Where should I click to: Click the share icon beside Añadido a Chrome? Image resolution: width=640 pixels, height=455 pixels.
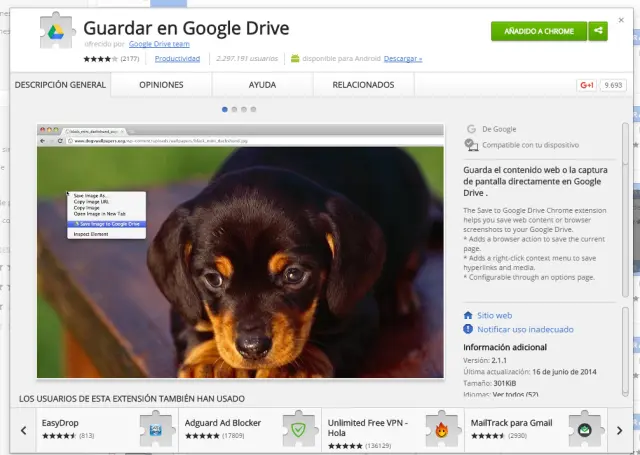tap(598, 31)
